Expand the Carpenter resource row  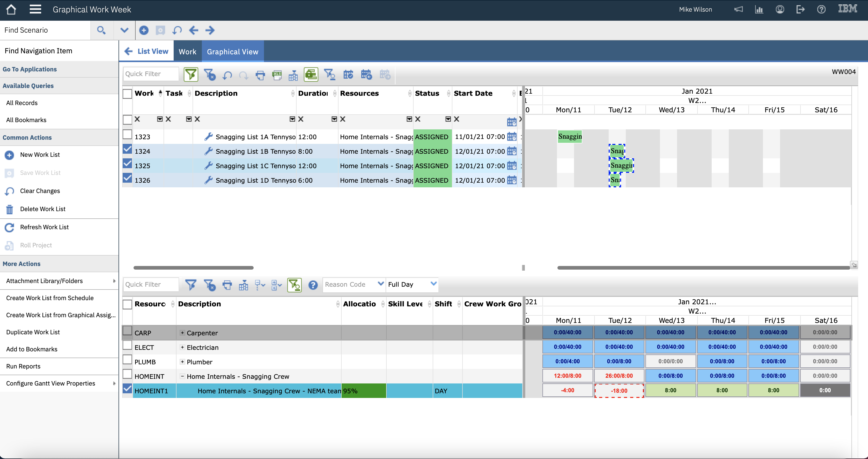tap(182, 333)
